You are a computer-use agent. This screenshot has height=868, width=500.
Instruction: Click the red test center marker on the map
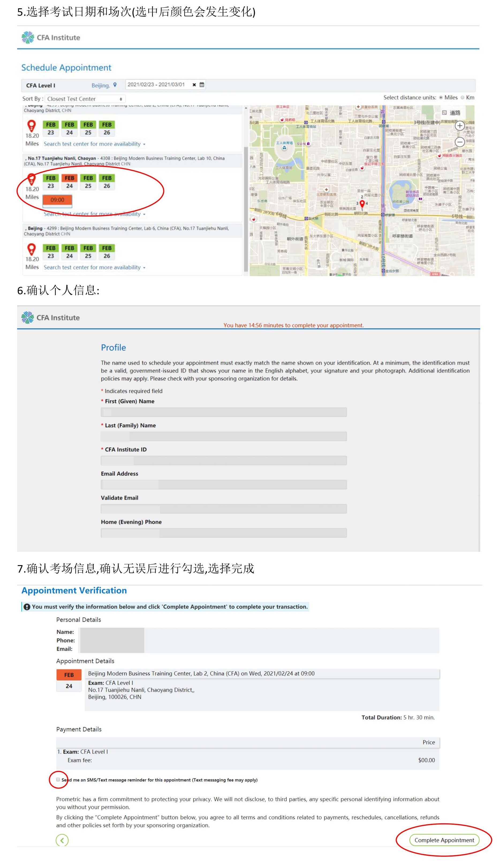pyautogui.click(x=362, y=204)
